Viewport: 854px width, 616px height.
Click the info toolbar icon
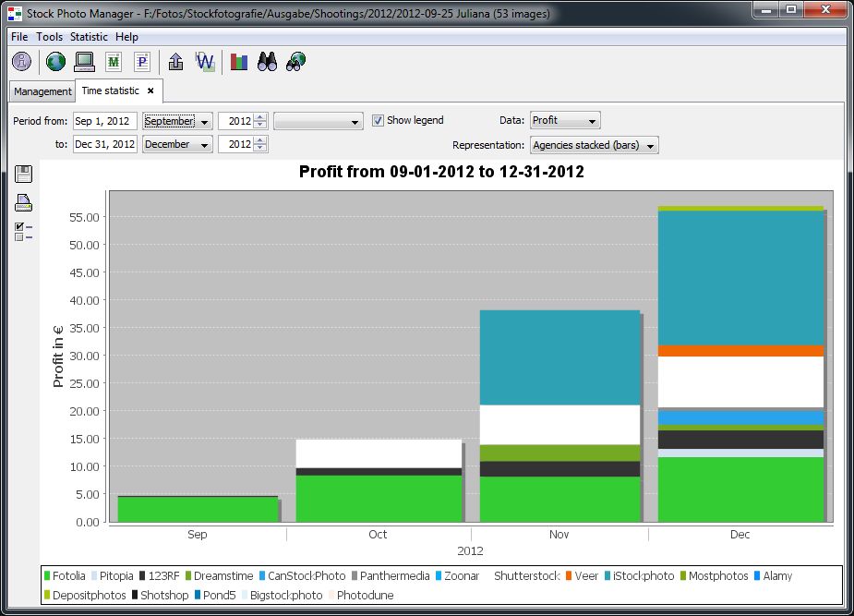click(22, 62)
